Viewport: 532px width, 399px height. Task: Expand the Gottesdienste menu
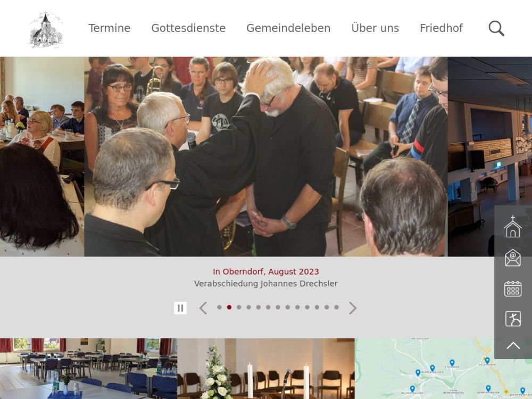tap(188, 28)
